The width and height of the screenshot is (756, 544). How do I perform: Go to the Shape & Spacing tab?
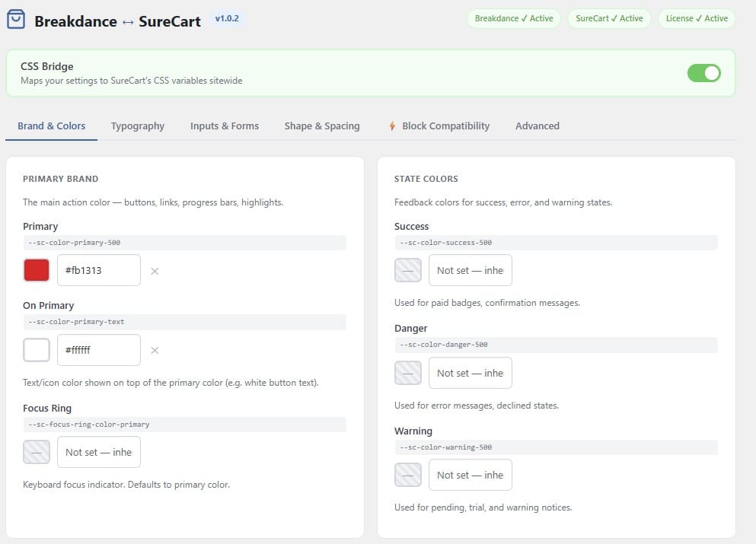tap(322, 126)
